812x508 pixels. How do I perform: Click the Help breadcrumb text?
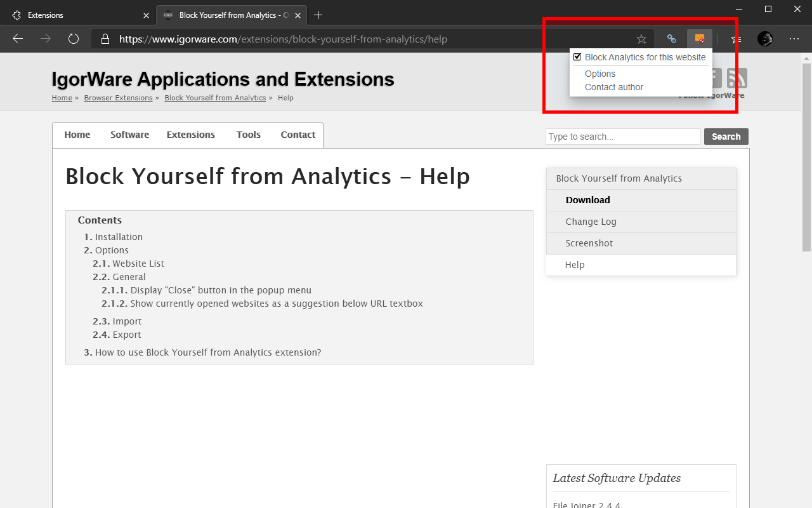click(285, 98)
